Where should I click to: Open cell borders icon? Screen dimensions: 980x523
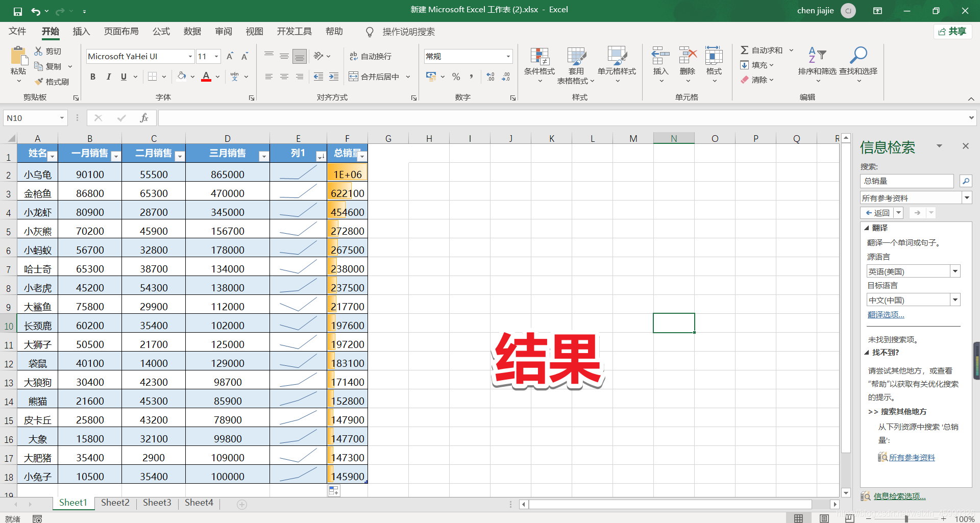152,77
